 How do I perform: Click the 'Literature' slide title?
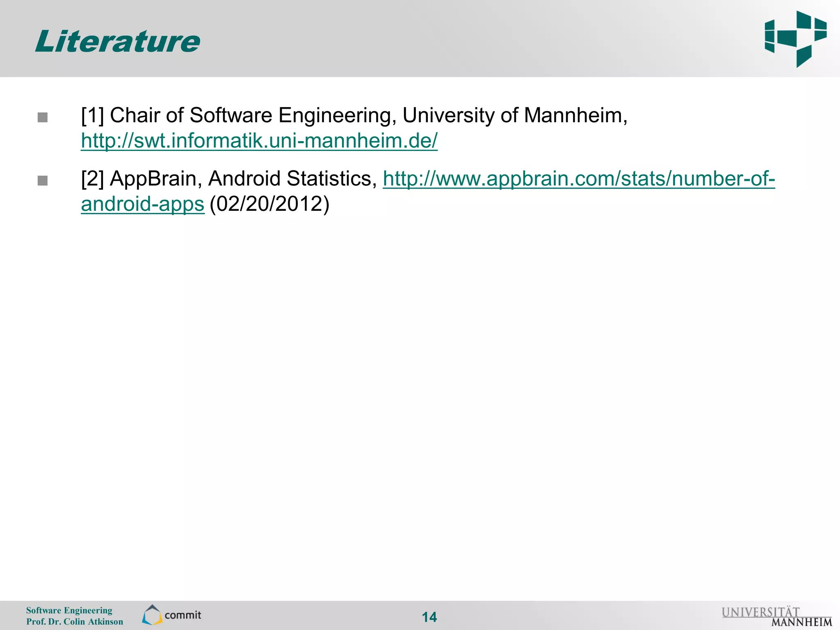[117, 41]
